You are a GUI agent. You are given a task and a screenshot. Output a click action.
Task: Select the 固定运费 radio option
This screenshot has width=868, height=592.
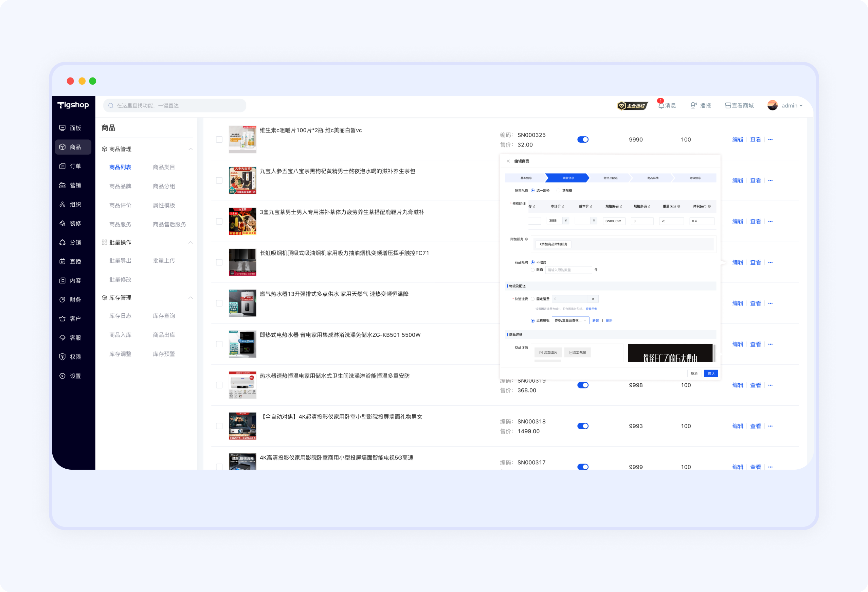[532, 299]
